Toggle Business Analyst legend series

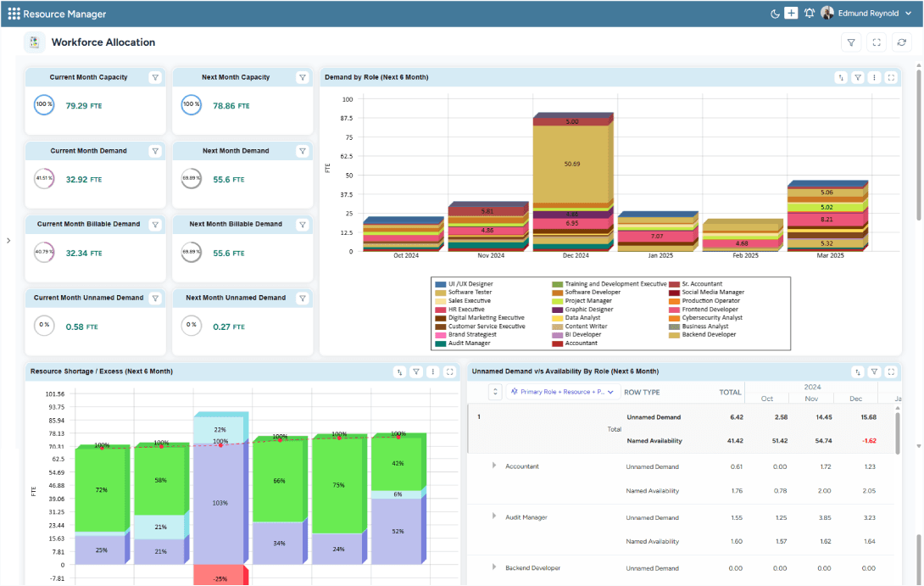tap(699, 326)
